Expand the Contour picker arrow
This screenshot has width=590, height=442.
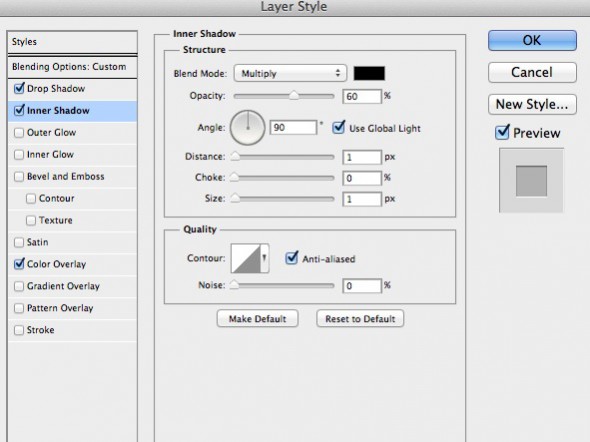265,258
